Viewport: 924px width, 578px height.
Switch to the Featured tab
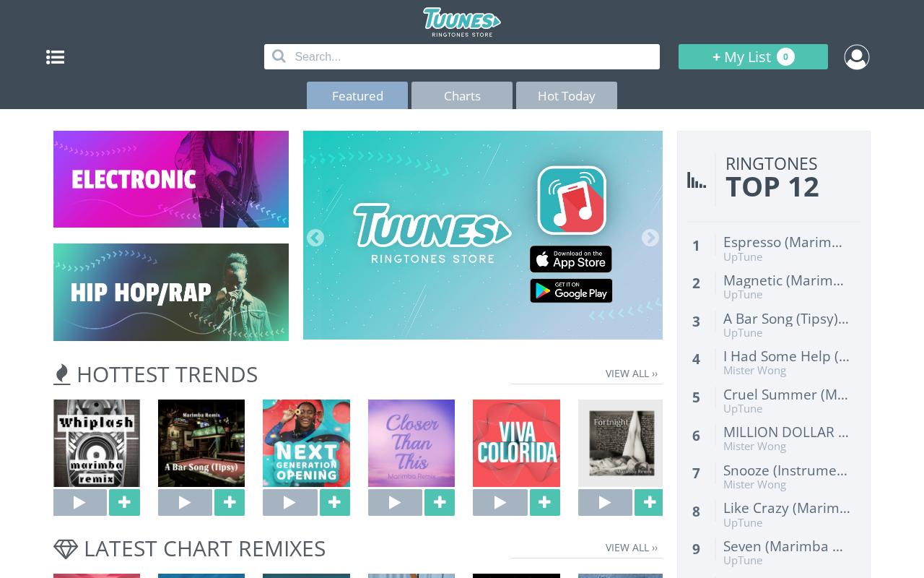point(357,95)
